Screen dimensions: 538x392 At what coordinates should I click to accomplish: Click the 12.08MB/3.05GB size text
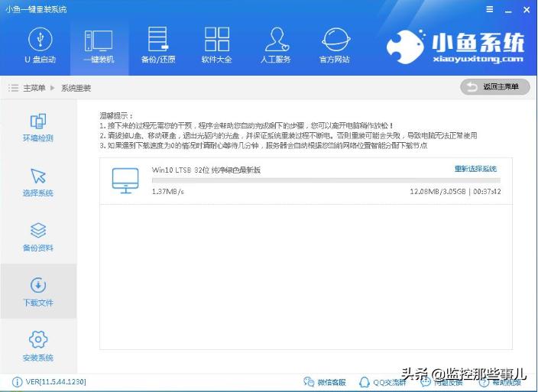pyautogui.click(x=438, y=191)
